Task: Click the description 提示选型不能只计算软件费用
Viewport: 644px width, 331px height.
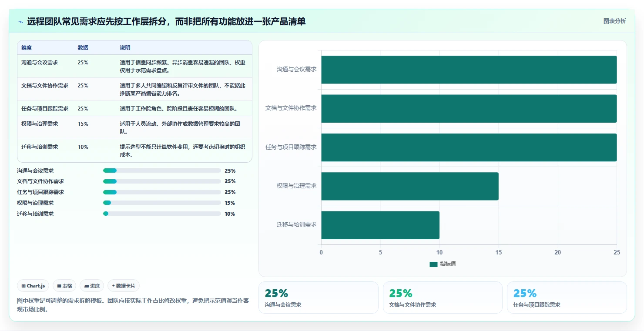Action: (x=183, y=151)
